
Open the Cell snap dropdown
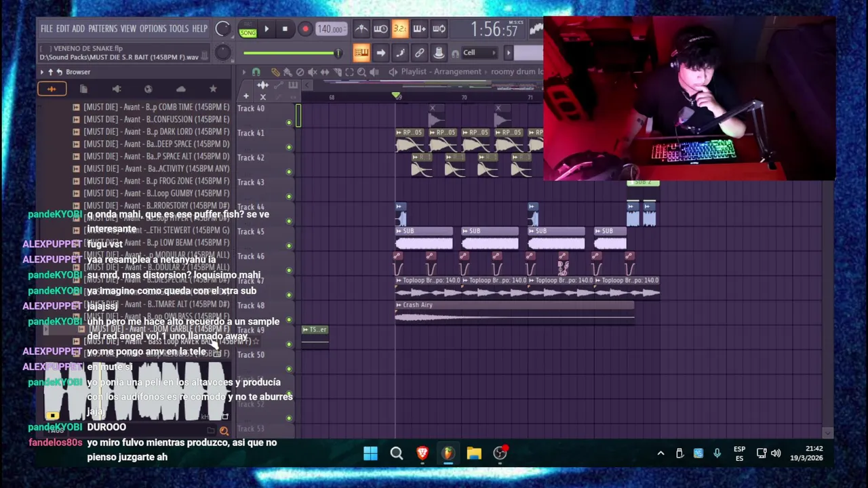point(479,53)
